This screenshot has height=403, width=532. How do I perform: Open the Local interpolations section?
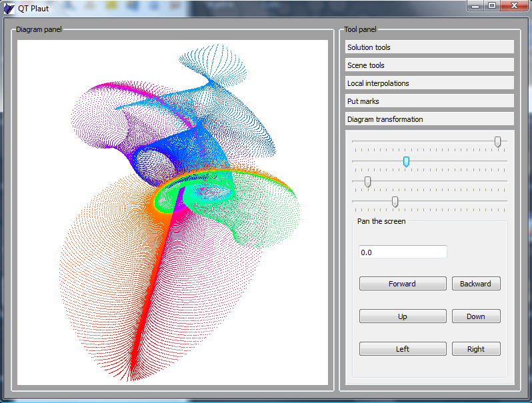click(x=429, y=83)
